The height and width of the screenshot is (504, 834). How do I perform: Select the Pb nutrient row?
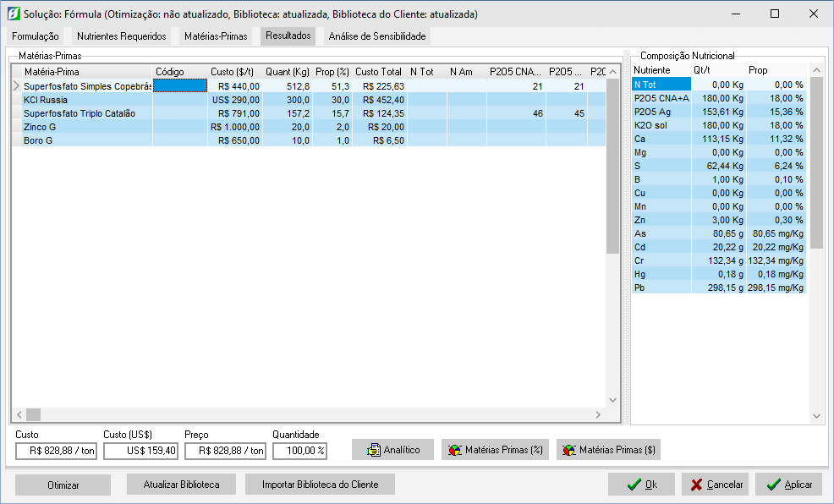coord(719,288)
